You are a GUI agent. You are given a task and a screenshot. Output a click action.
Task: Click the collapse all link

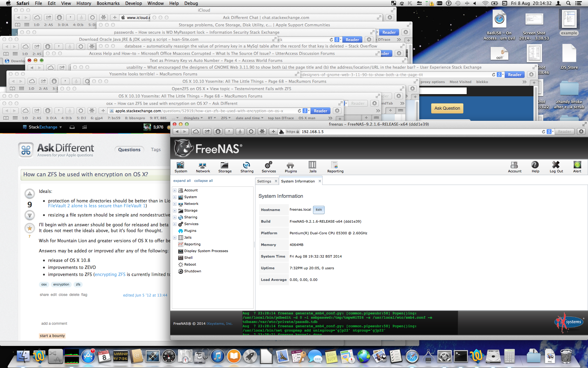tap(203, 181)
